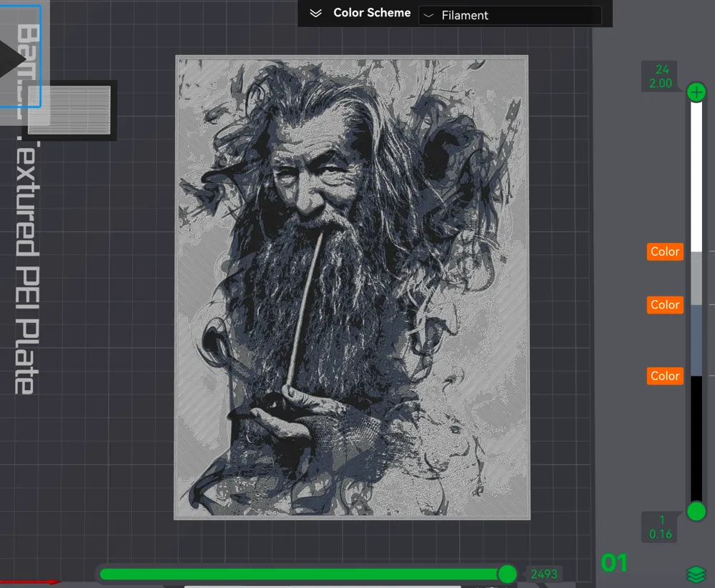Click the Gandalf portrait model on plate
715x588 pixels.
[x=352, y=287]
